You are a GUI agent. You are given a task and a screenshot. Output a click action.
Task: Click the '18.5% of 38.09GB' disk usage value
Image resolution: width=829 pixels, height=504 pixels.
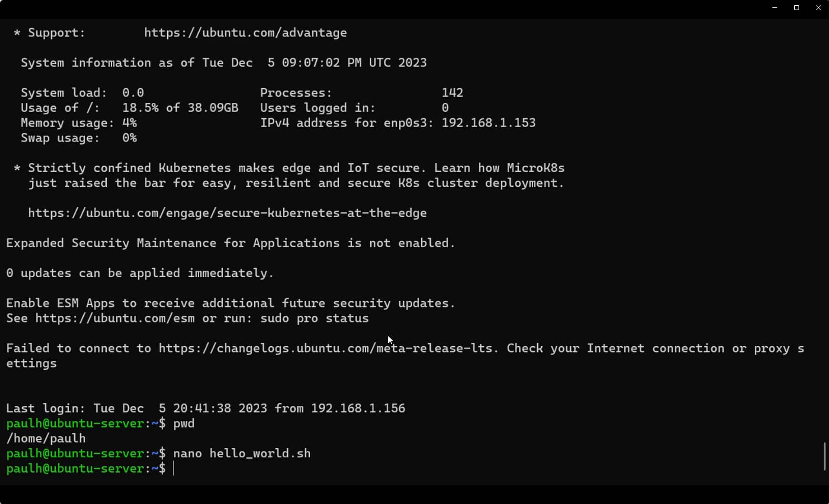(x=180, y=108)
